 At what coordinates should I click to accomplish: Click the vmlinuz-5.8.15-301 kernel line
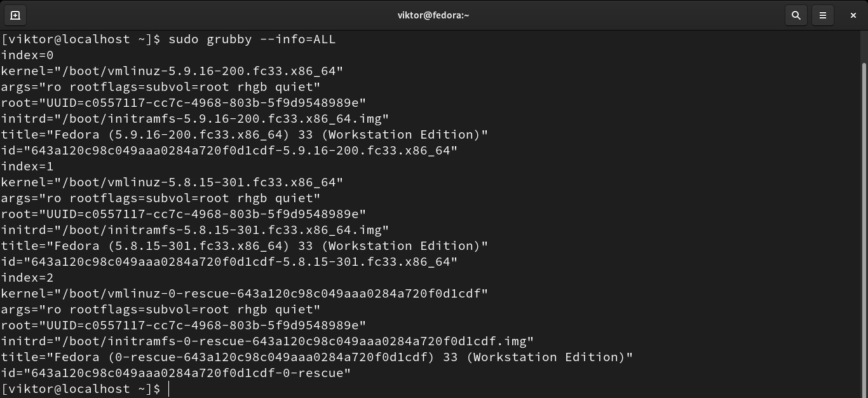pos(172,182)
